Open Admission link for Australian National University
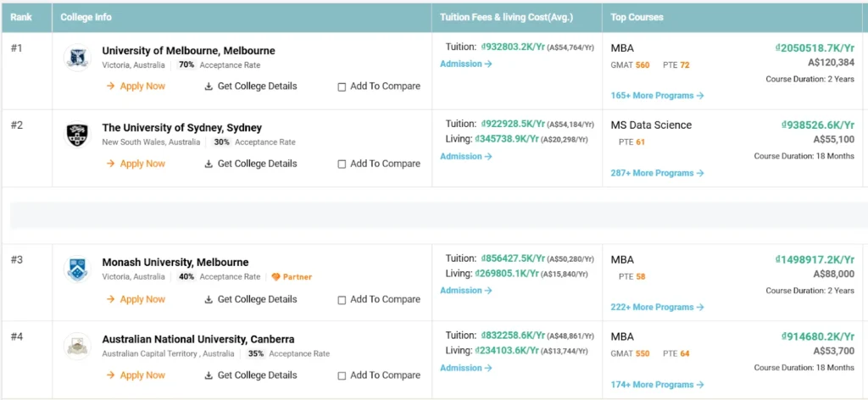The image size is (868, 400). click(x=466, y=367)
